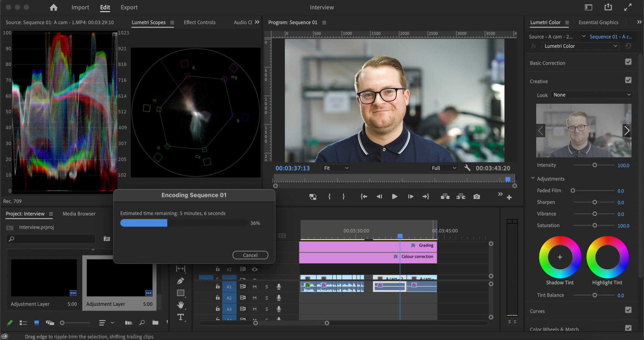The image size is (644, 340).
Task: Switch to the Export tab
Action: (x=129, y=7)
